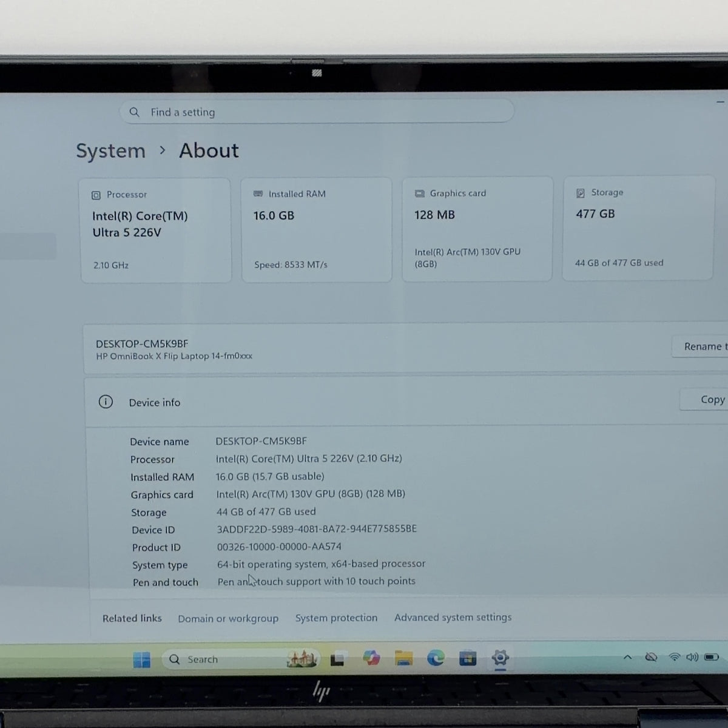Show hidden icons tray chevron
Image resolution: width=728 pixels, height=728 pixels.
point(627,657)
